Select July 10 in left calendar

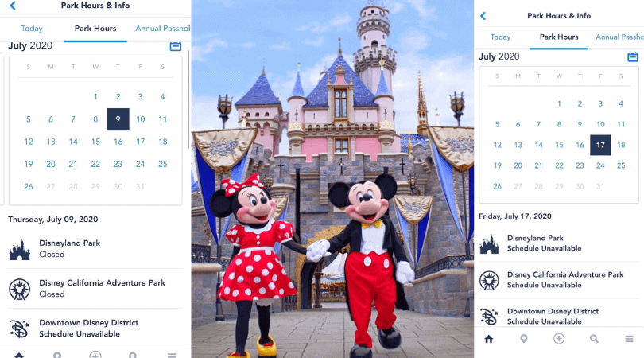pyautogui.click(x=141, y=119)
